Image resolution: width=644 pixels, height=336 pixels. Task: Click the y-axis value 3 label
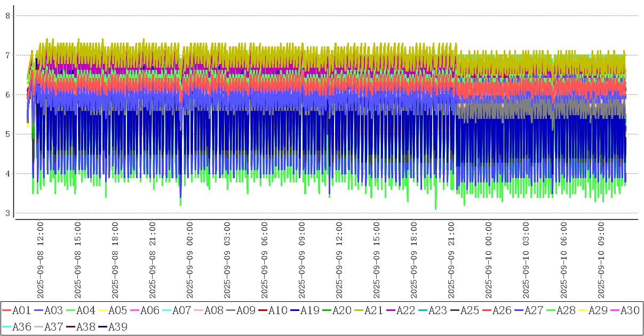[x=8, y=213]
